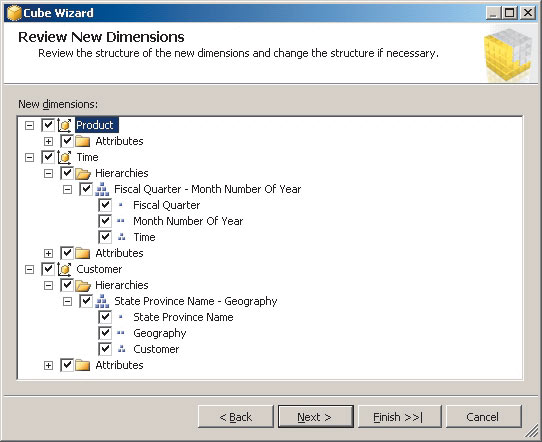
Task: Cancel the Cube Wizard
Action: coord(484,417)
